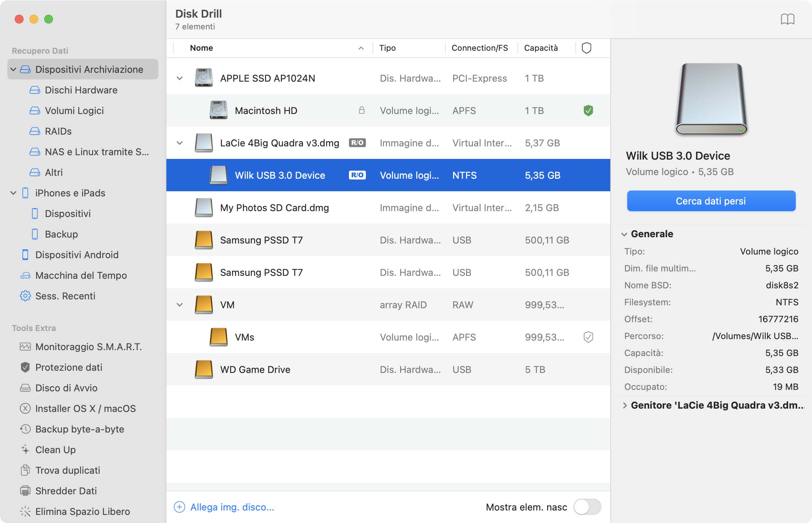The width and height of the screenshot is (812, 523).
Task: Sort by Nome column arrow
Action: pyautogui.click(x=361, y=48)
